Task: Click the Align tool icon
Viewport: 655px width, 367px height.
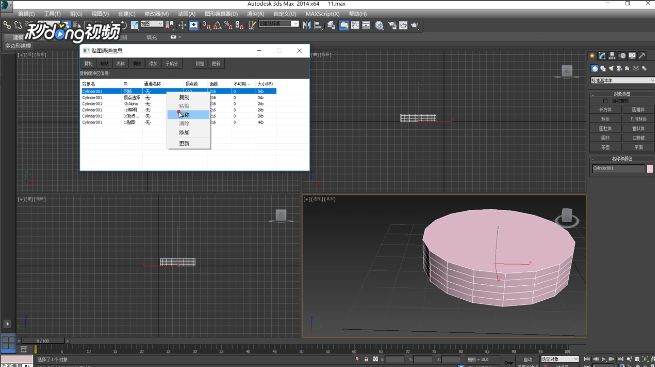Action: (x=318, y=25)
